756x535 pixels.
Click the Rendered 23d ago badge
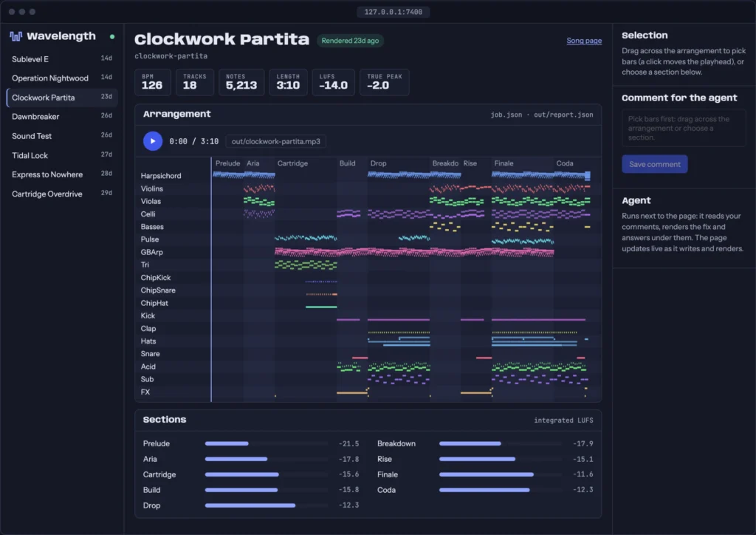point(350,41)
